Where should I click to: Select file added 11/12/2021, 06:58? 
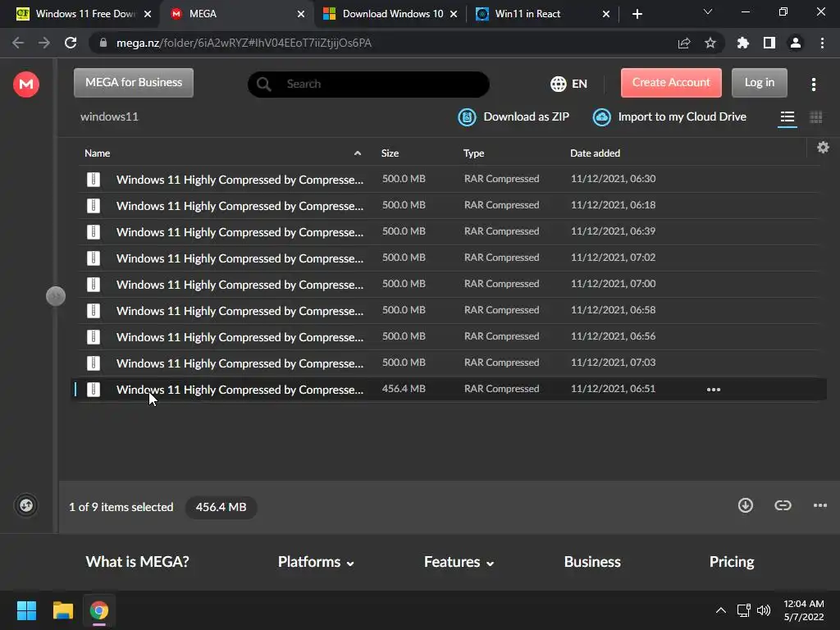click(449, 310)
